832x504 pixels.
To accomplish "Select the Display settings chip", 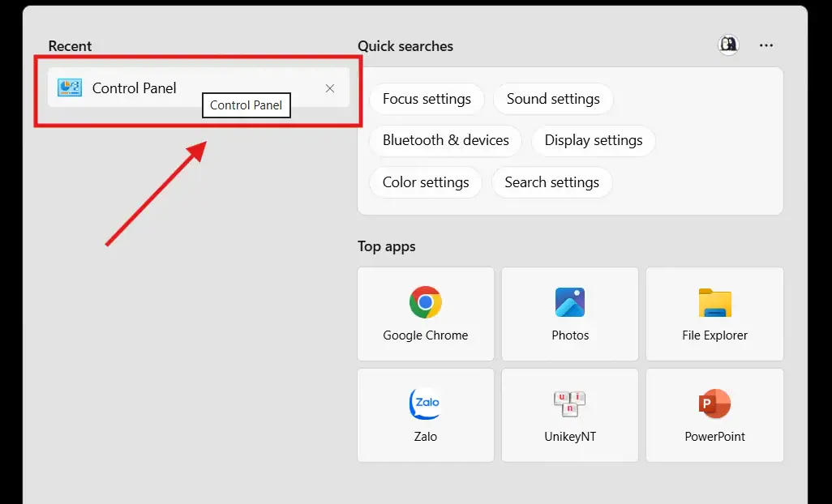I will click(x=593, y=140).
